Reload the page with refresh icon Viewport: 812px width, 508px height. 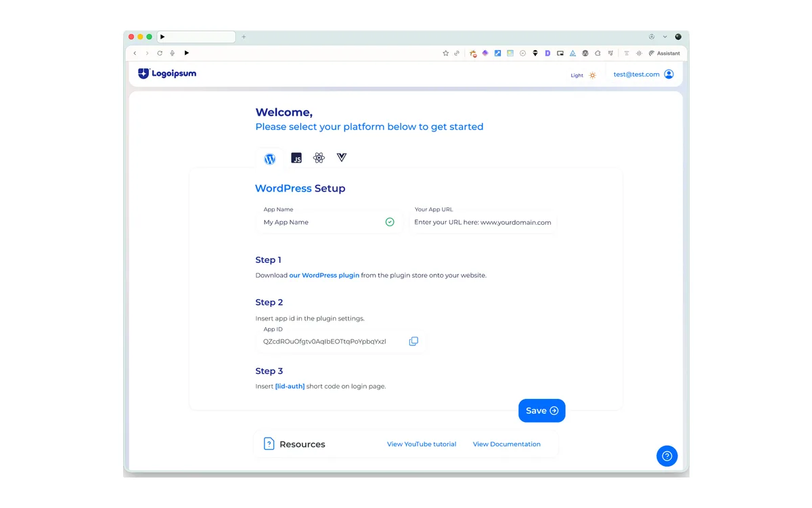coord(160,53)
